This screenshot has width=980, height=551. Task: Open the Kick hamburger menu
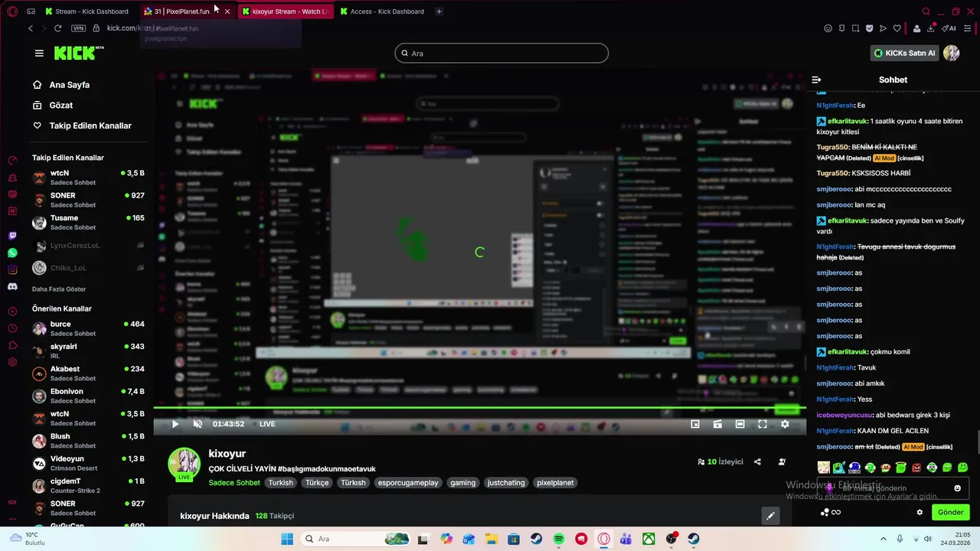coord(39,53)
